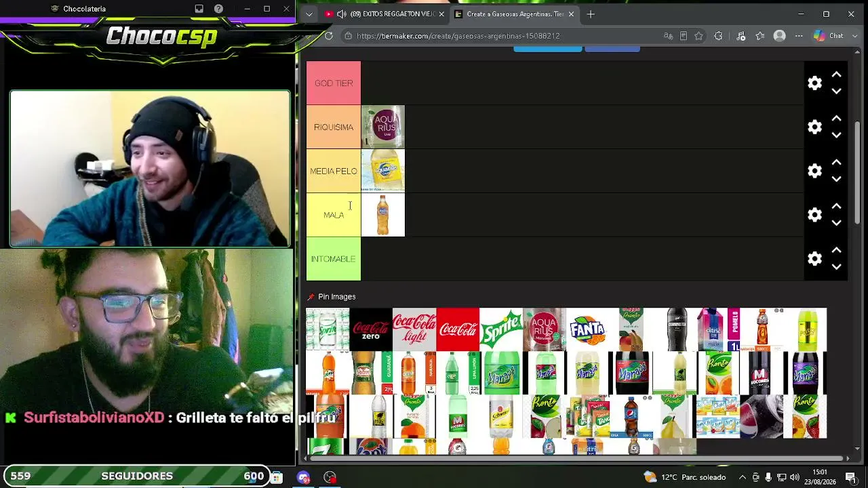Viewport: 868px width, 488px height.
Task: Click the tray icon in Chocolateria title bar
Action: (x=199, y=9)
